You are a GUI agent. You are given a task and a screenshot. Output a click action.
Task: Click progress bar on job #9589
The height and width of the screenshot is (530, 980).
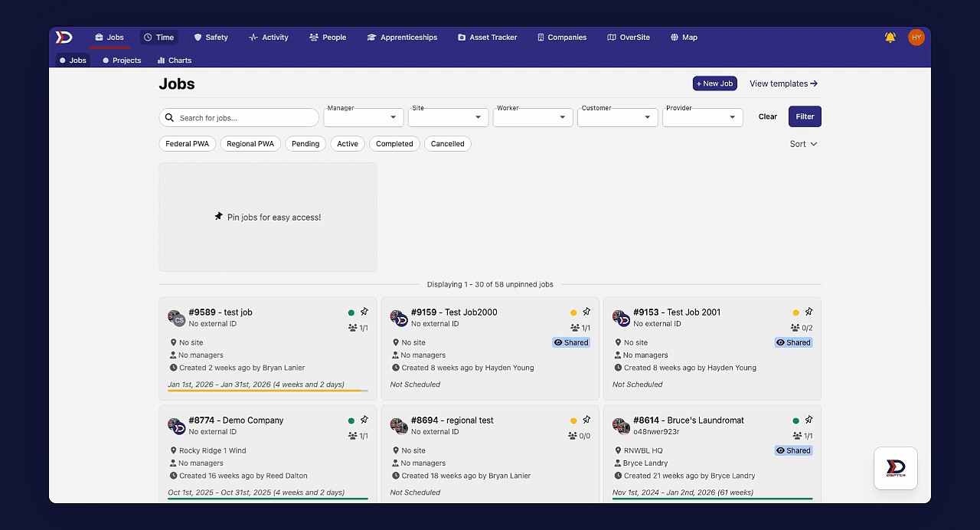pos(268,391)
